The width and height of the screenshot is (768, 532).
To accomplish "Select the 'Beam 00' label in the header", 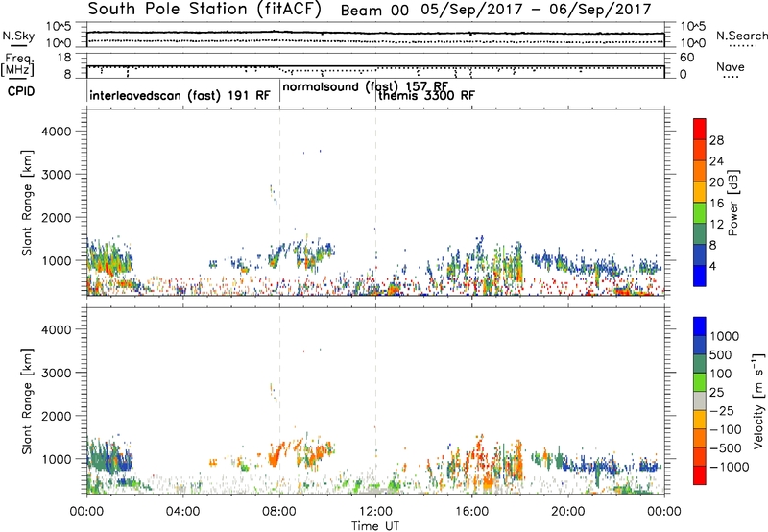I will (x=374, y=11).
